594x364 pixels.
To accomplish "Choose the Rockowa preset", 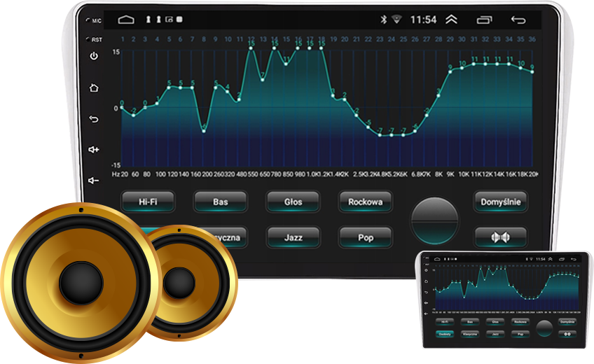I will tap(366, 202).
